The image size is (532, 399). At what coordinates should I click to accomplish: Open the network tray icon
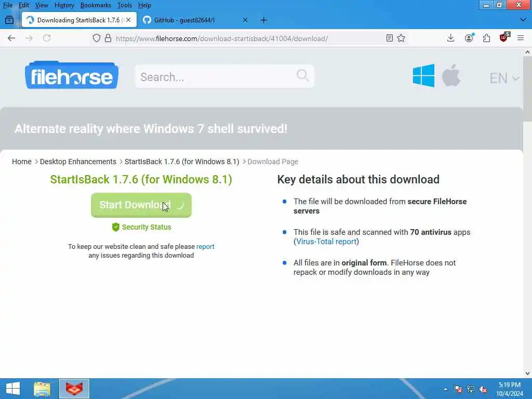pyautogui.click(x=471, y=389)
